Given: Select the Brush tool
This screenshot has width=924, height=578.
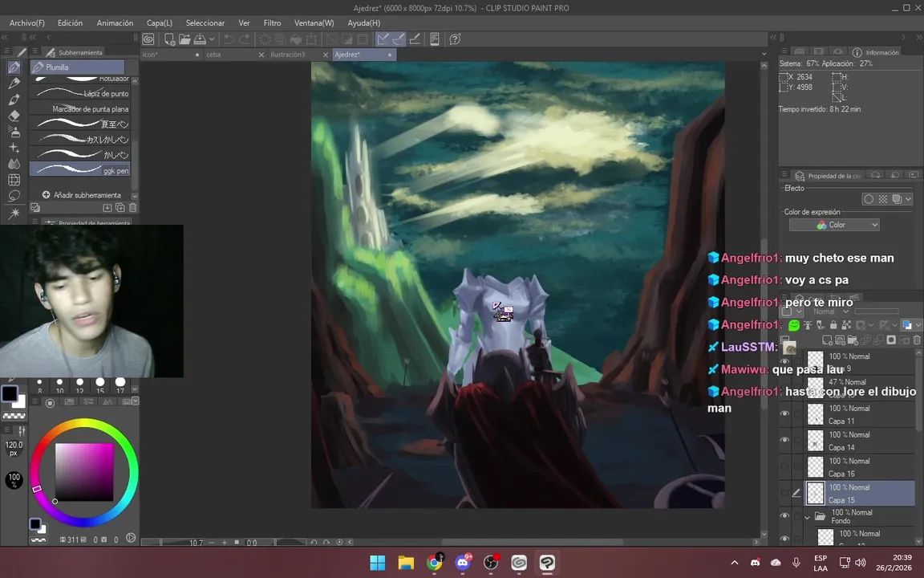Looking at the screenshot, I should (x=14, y=99).
